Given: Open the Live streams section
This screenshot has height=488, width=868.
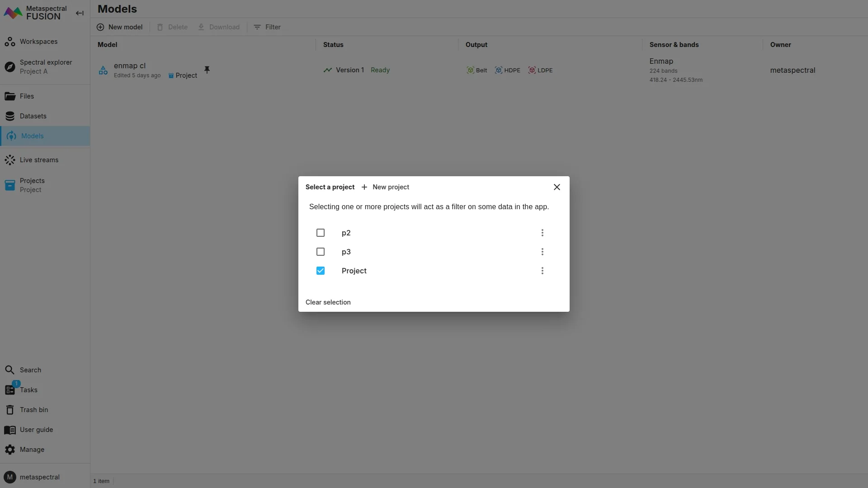Looking at the screenshot, I should (x=38, y=160).
